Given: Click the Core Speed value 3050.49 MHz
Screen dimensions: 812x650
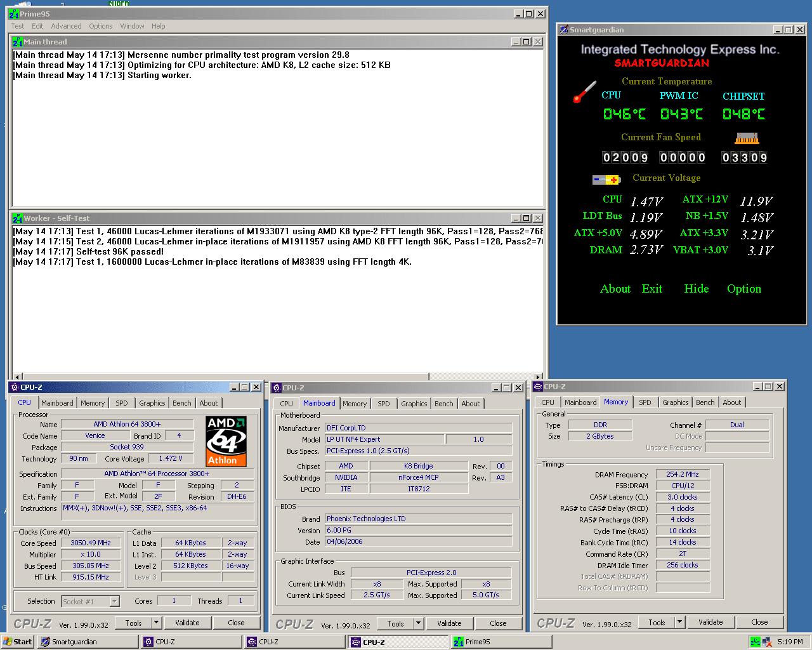Looking at the screenshot, I should [91, 543].
